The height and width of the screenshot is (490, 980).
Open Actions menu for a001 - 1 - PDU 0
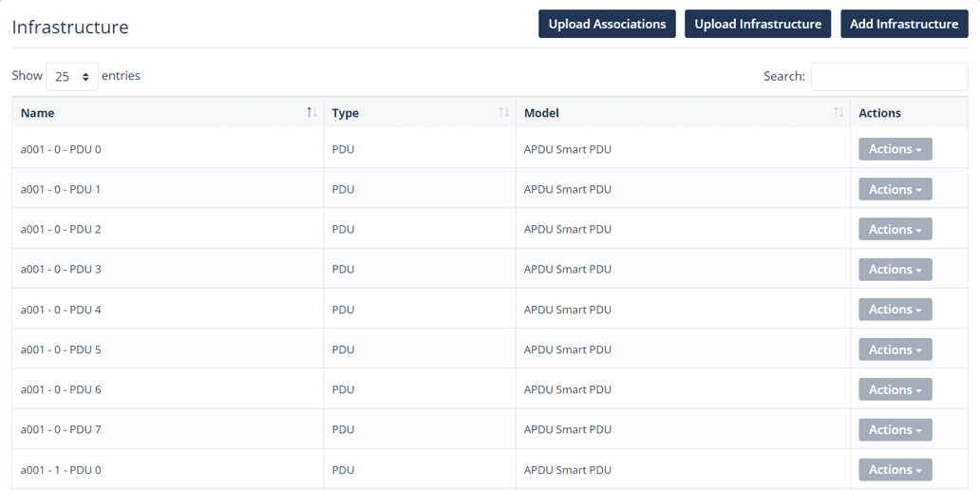[x=895, y=469]
